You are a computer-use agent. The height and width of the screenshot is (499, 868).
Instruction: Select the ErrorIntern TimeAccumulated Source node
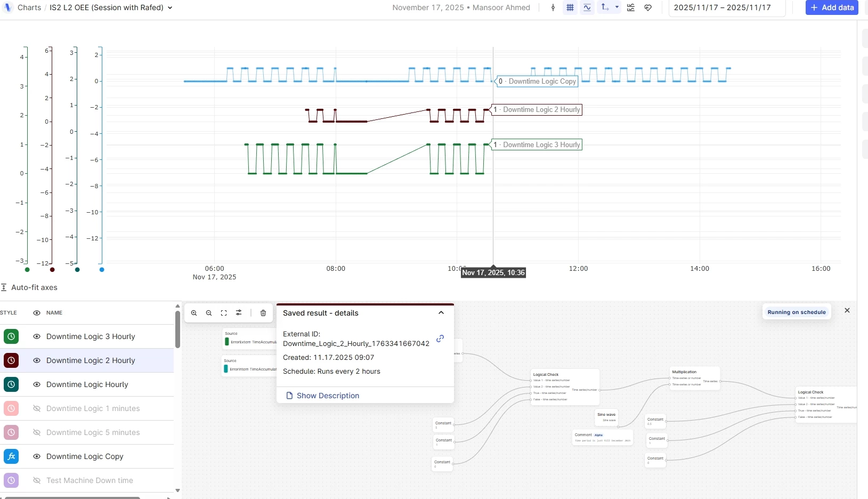250,366
